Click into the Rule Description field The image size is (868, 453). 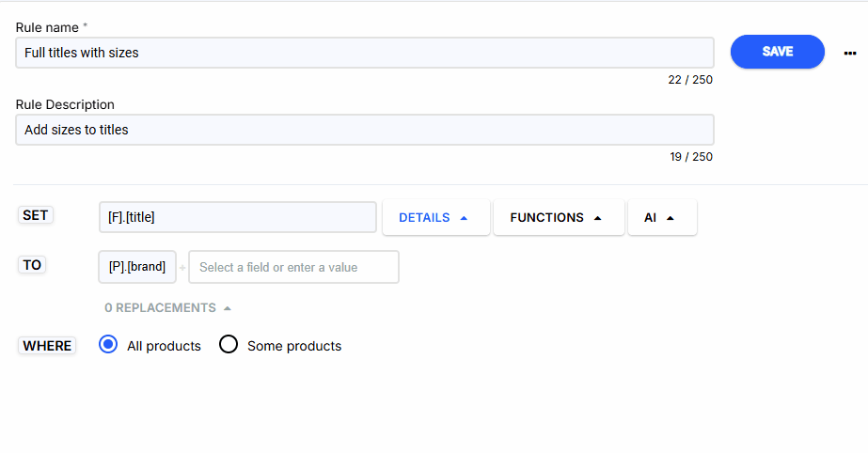point(364,130)
